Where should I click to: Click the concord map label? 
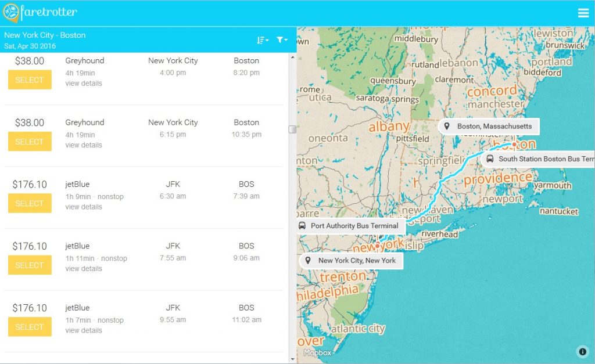[492, 91]
